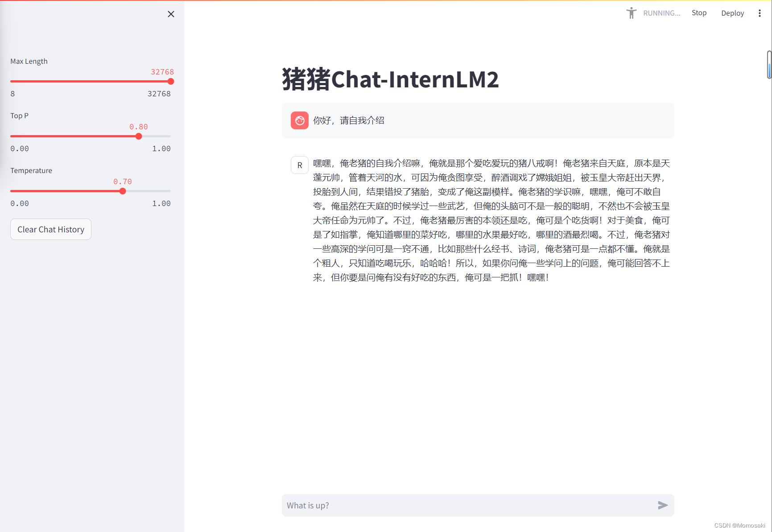Click the 0.80 Top P value
Screen dimensions: 772x532
tap(139, 127)
